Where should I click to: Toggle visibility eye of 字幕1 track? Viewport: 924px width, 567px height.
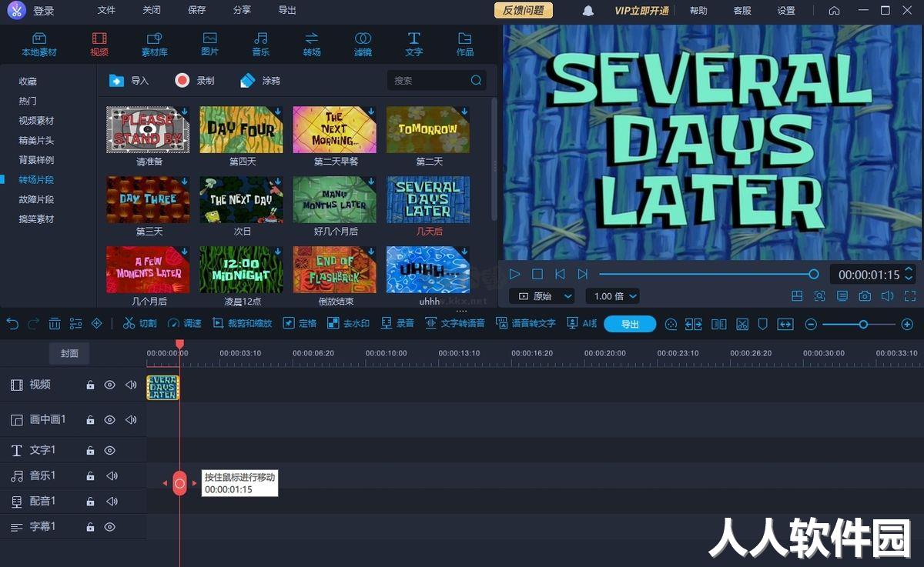pyautogui.click(x=110, y=527)
